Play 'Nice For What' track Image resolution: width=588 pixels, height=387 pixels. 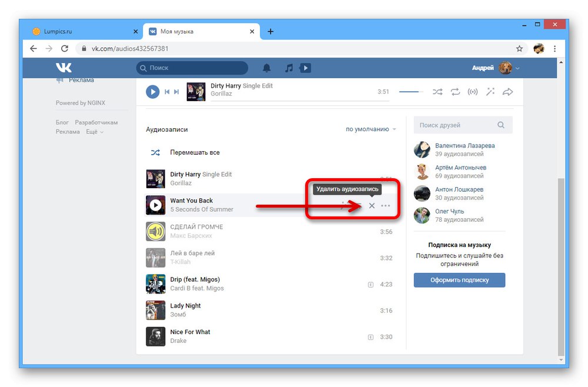156,336
